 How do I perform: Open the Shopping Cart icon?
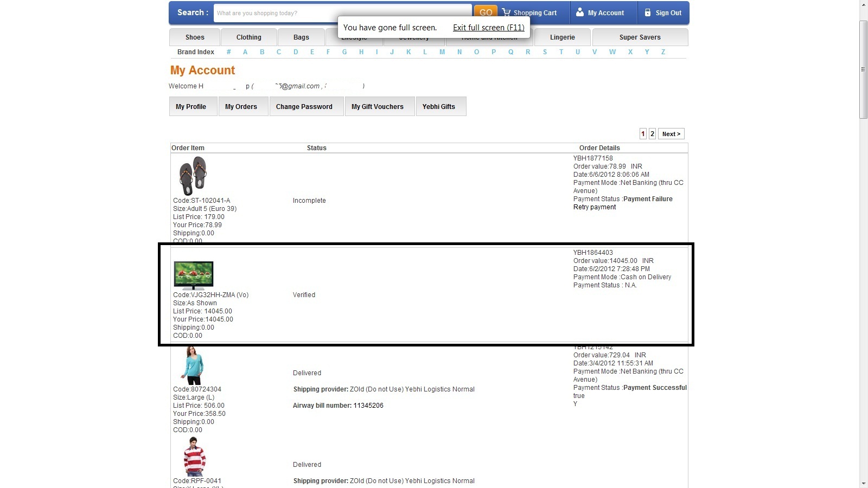coord(506,12)
